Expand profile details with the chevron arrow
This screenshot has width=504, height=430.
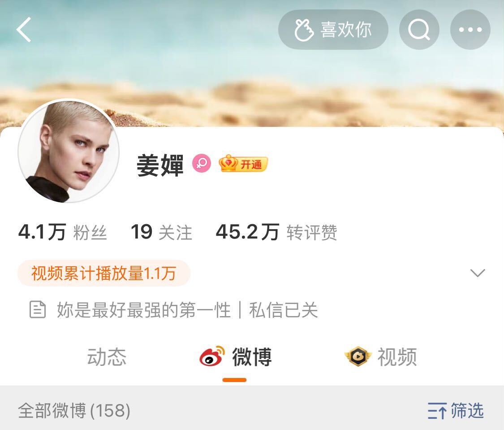pos(477,273)
